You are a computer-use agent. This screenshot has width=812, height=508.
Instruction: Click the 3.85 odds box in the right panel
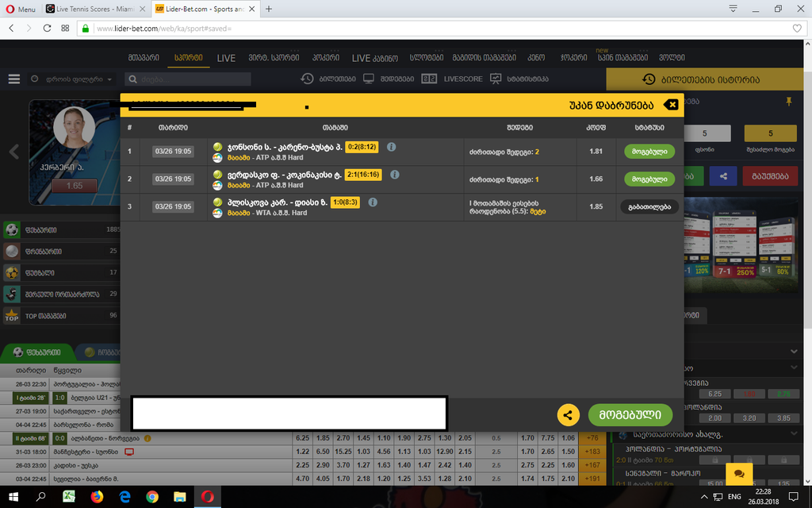click(x=783, y=418)
